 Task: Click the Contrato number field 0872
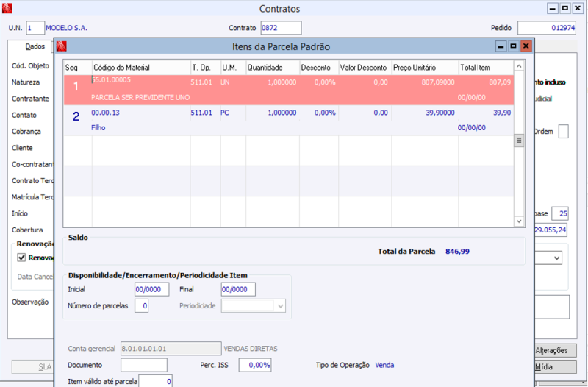point(282,28)
